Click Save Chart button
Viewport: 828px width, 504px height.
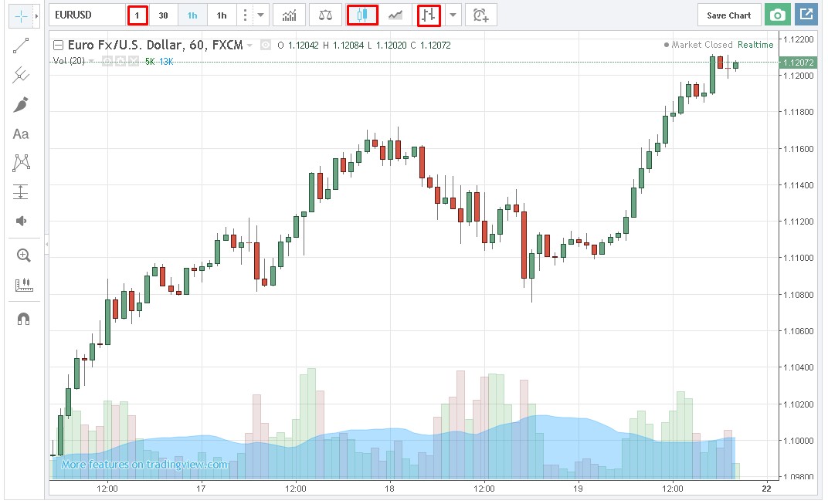coord(728,15)
